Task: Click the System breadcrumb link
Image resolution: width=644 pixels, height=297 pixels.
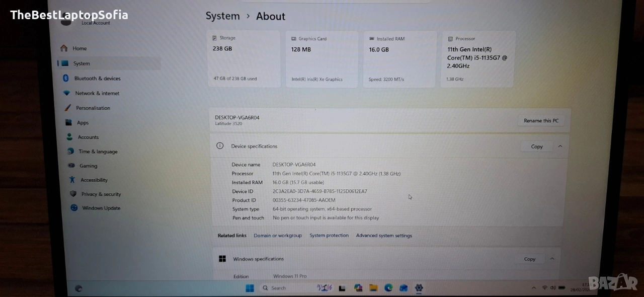Action: tap(222, 16)
